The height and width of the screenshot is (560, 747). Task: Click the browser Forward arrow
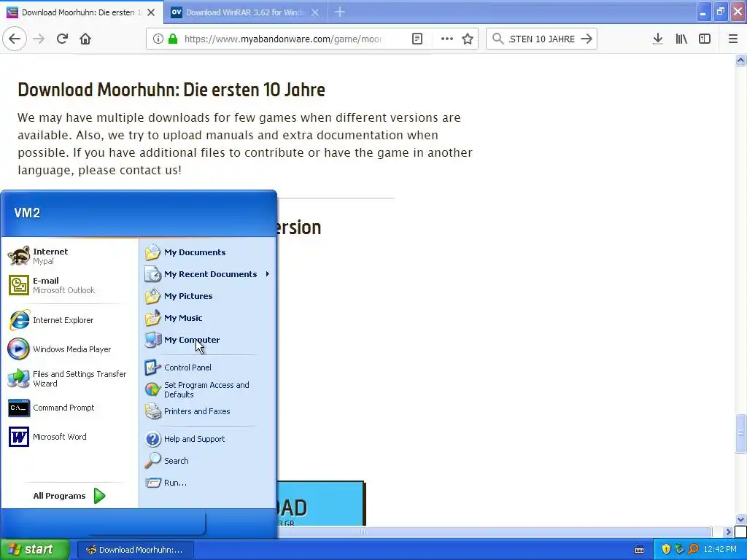(39, 39)
